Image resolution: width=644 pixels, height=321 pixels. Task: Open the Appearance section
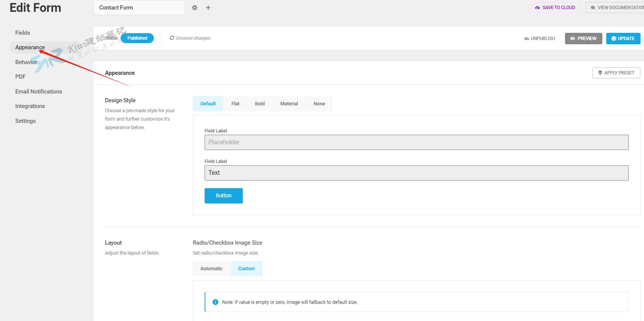(30, 47)
